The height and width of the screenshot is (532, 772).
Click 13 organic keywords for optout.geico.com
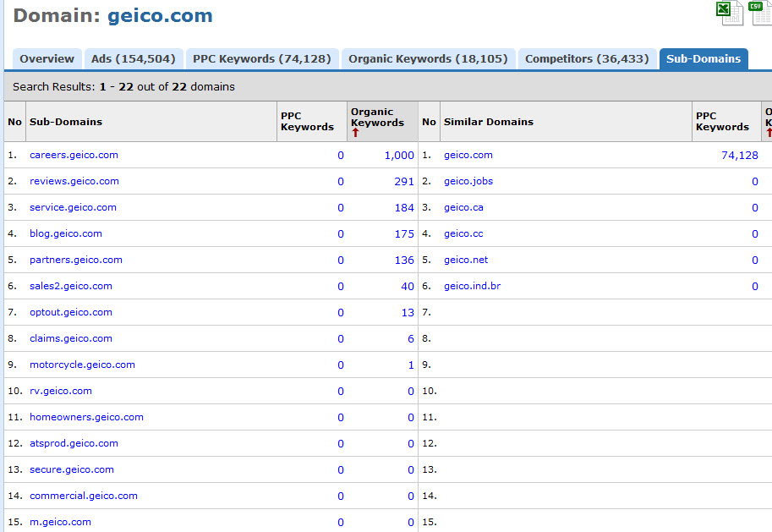click(408, 312)
